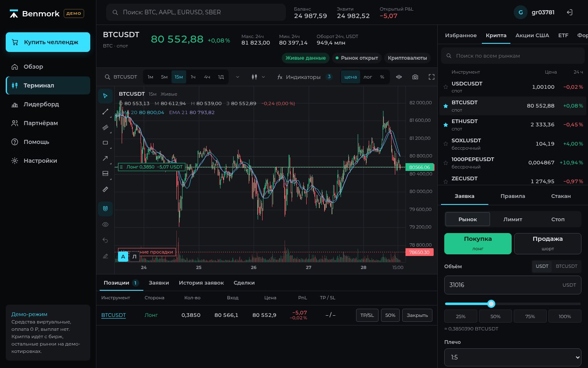Select the cursor pointer drawing tool

(x=105, y=96)
